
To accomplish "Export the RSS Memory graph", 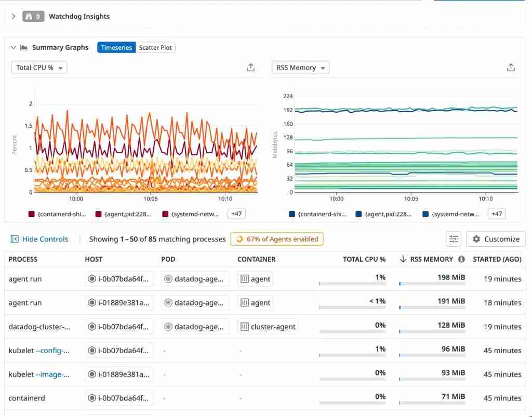I will [x=511, y=68].
